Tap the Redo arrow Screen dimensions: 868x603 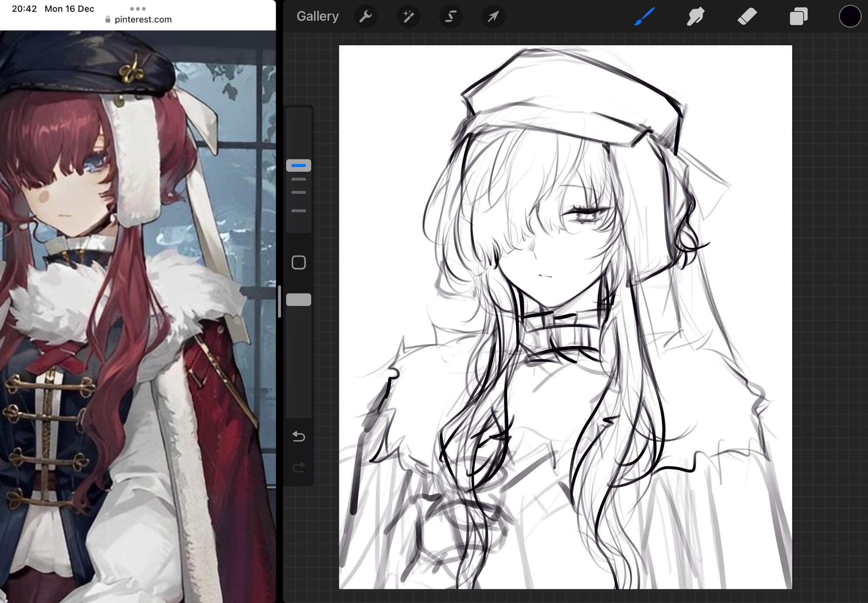tap(299, 467)
